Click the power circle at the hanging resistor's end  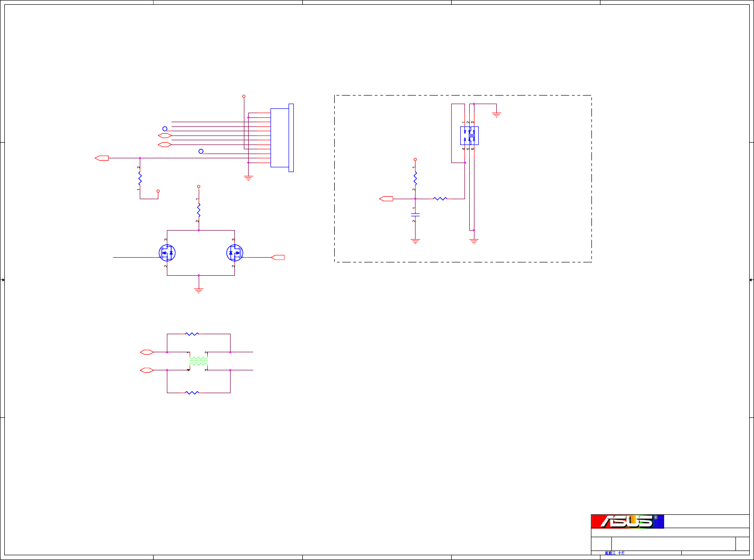[x=158, y=191]
